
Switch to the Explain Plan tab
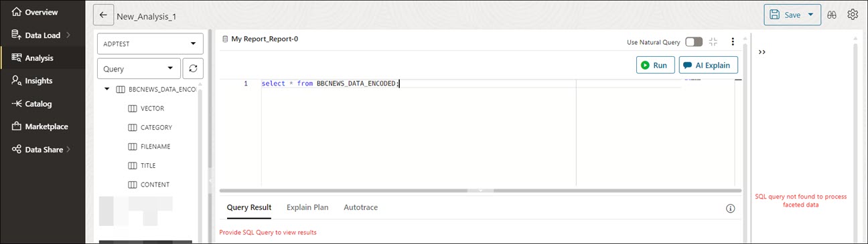[x=307, y=207]
